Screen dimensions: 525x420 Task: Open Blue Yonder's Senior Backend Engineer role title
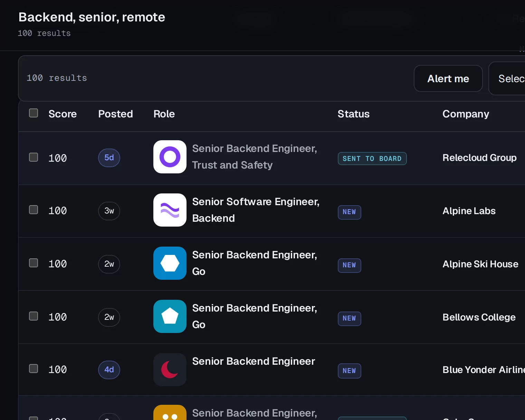pyautogui.click(x=254, y=361)
